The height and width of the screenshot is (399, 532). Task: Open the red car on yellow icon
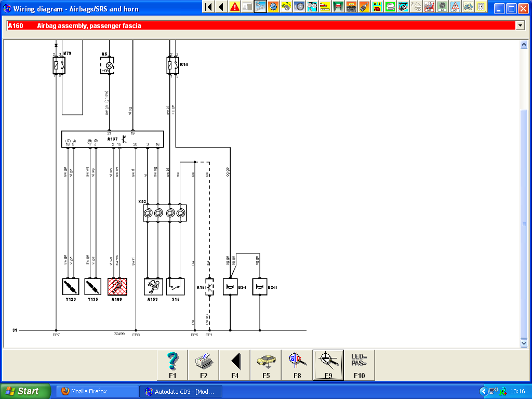click(x=325, y=7)
